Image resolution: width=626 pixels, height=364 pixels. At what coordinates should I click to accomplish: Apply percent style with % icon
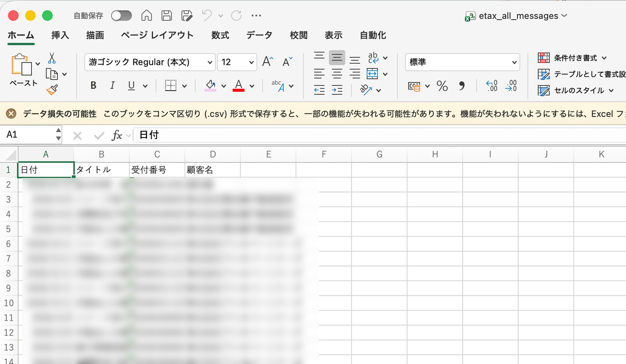[x=442, y=86]
